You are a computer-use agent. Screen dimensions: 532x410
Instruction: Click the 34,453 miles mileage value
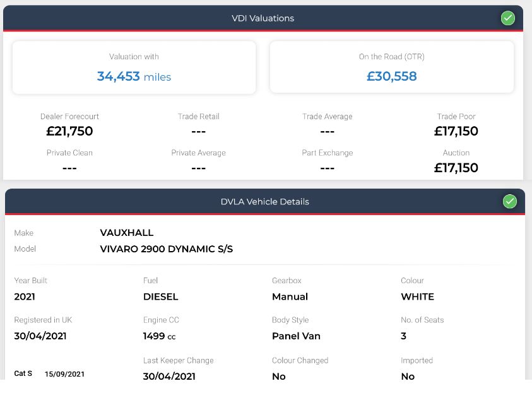pos(134,77)
